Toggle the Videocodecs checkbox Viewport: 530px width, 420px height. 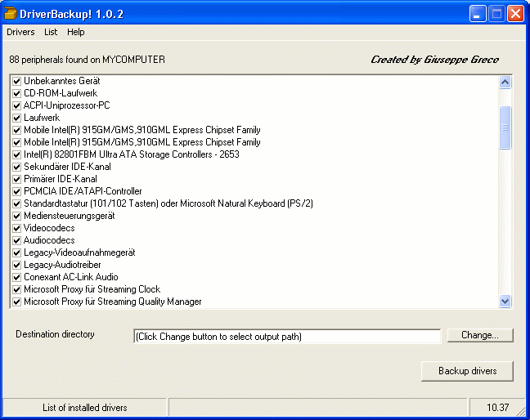[16, 229]
